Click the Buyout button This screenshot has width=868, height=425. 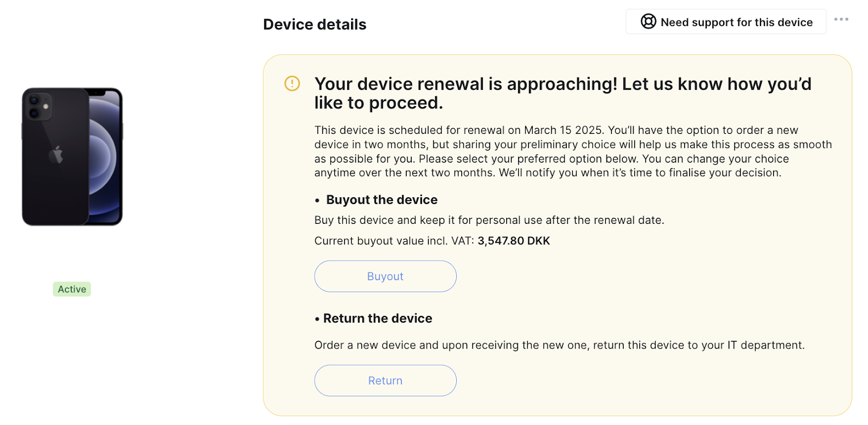click(385, 276)
